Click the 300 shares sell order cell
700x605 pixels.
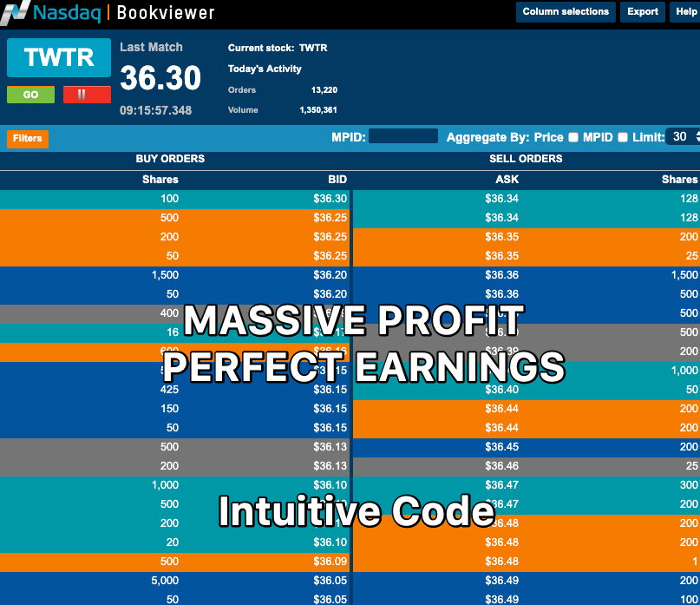tap(689, 485)
